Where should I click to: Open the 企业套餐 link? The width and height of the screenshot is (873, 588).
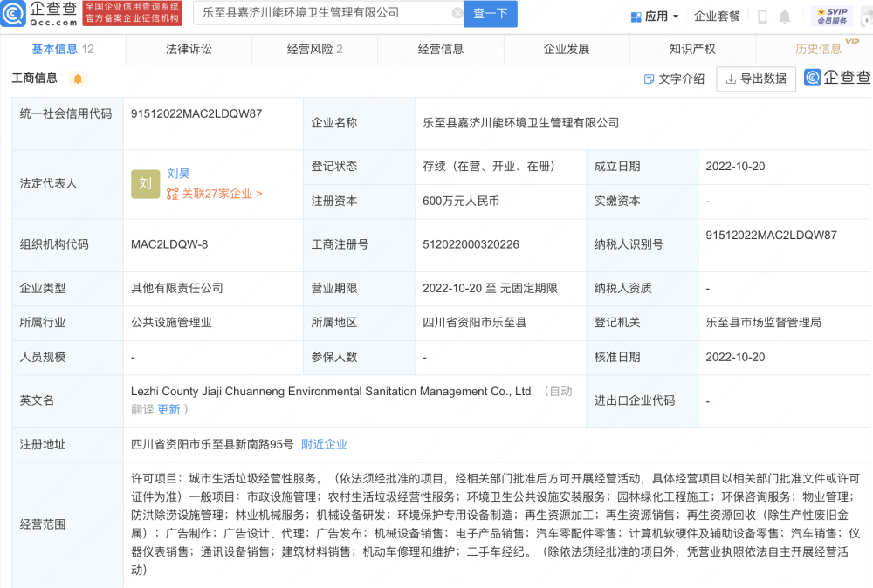[x=717, y=17]
